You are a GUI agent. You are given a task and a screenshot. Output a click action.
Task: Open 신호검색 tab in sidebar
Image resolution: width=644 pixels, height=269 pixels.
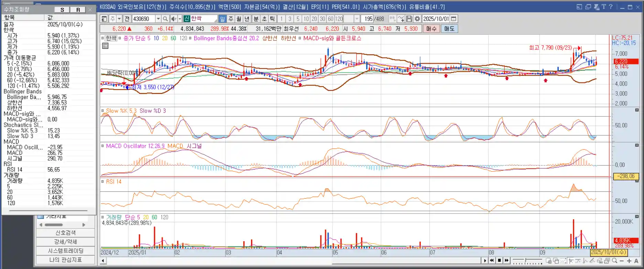tap(66, 233)
